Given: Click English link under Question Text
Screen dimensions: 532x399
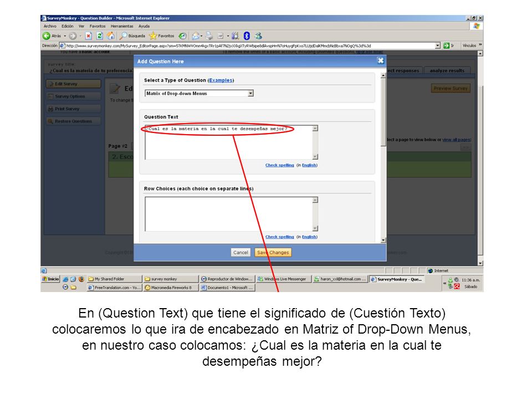Looking at the screenshot, I should click(309, 165).
